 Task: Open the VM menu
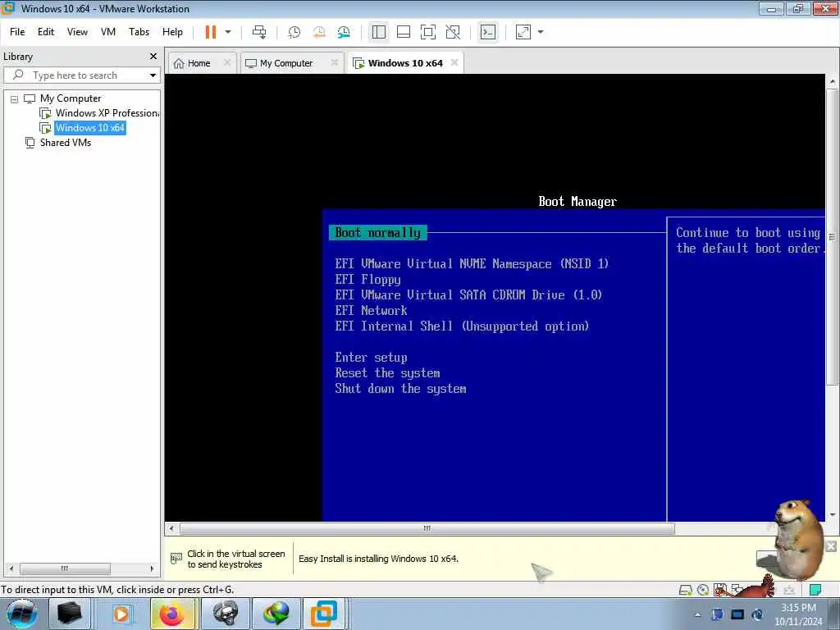(108, 32)
